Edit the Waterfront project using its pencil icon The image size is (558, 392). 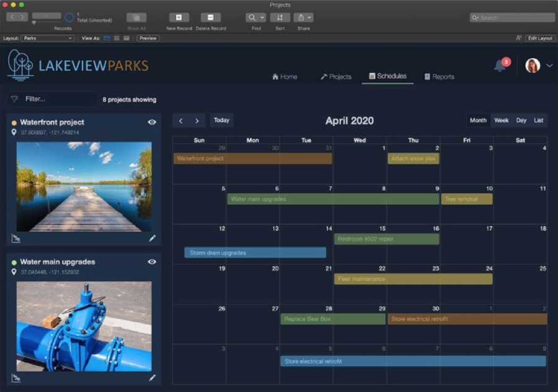tap(153, 238)
